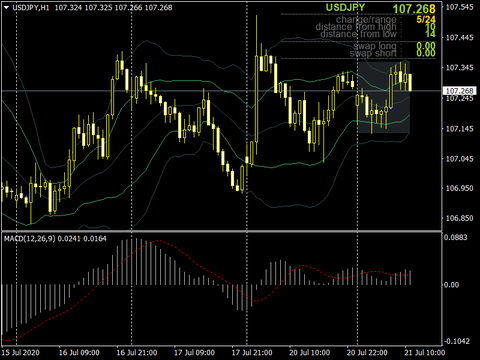
Task: Open the chart menu triangle beside USDJPY,H1
Action: point(6,7)
